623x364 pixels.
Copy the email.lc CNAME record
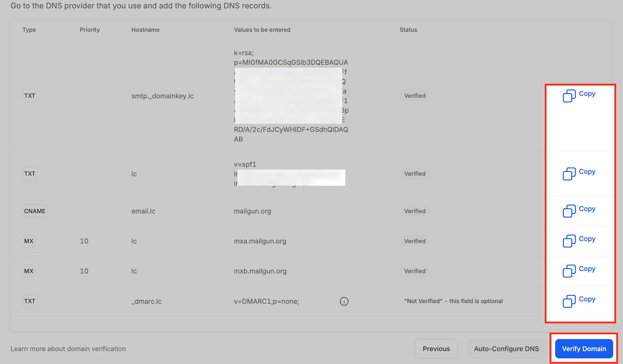point(579,211)
